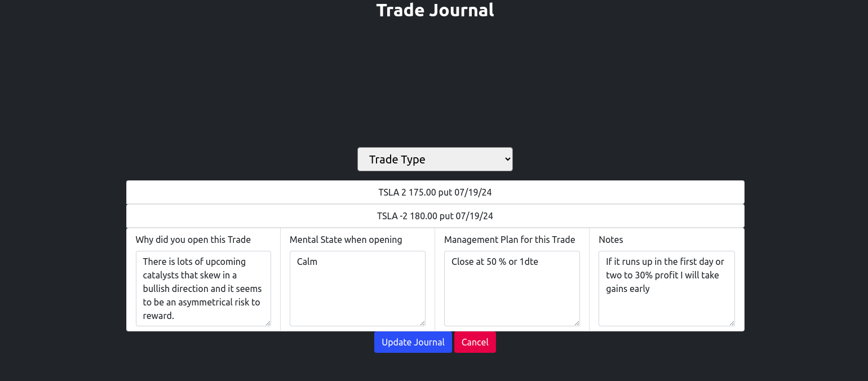Select the TSLA -2 180.00 put row
The height and width of the screenshot is (381, 868).
coord(435,216)
